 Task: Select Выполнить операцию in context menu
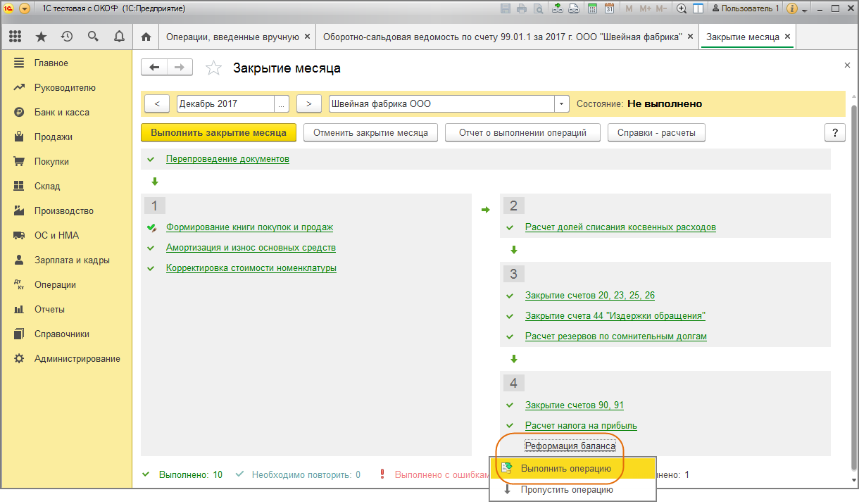point(573,468)
